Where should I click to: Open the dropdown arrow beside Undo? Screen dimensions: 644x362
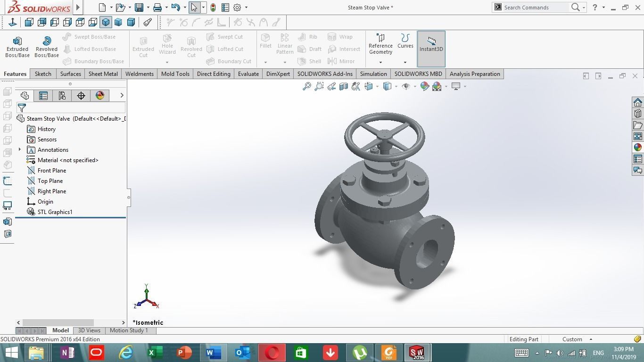click(x=185, y=8)
